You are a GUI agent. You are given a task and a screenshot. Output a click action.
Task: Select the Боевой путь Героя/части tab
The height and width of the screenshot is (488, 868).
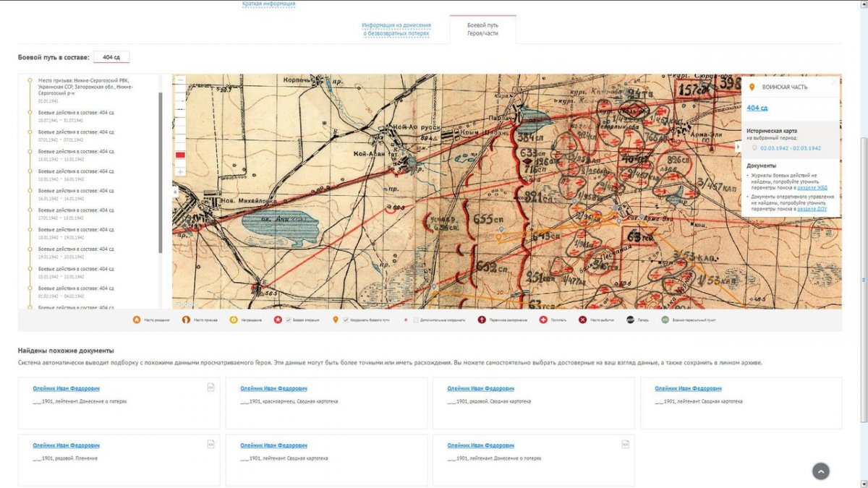point(482,30)
